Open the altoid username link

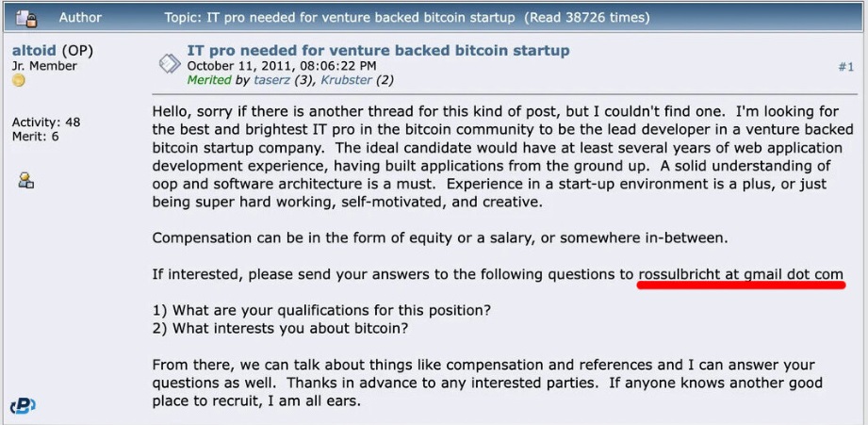(x=34, y=50)
